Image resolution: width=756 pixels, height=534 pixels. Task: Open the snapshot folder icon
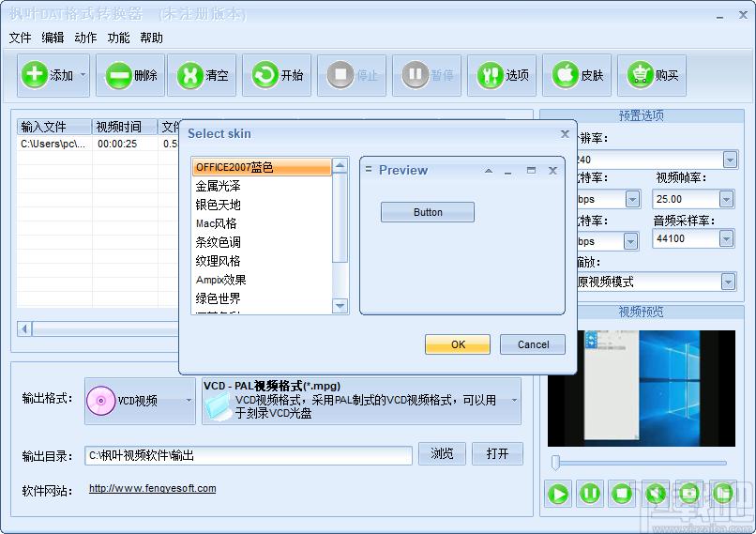pos(722,494)
